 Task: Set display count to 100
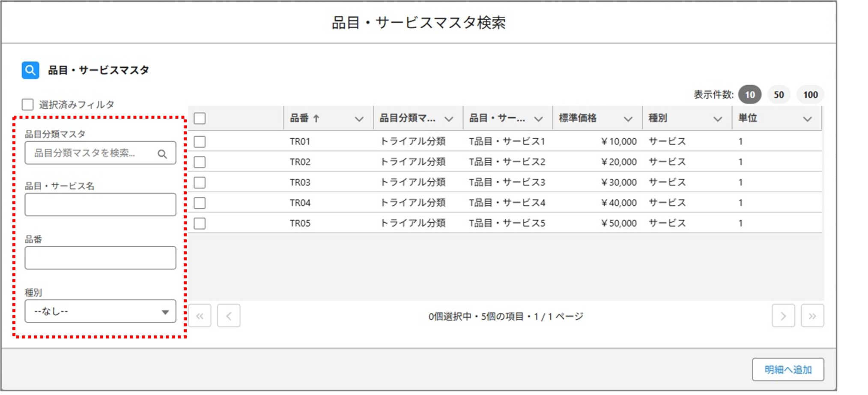click(x=810, y=95)
